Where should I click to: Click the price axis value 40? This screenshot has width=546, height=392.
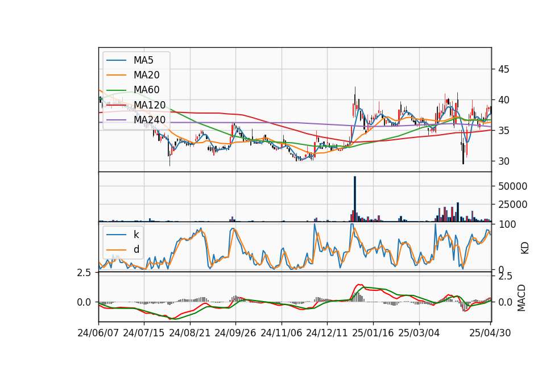coord(503,100)
